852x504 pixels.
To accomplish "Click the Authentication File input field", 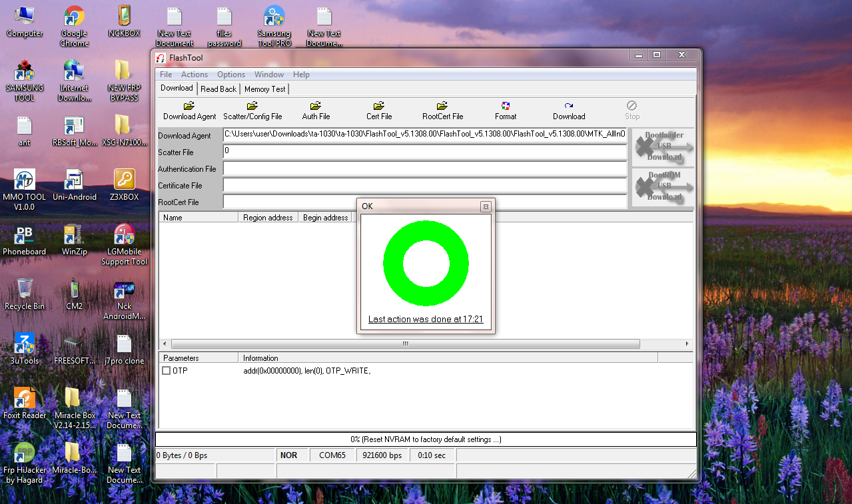I will [424, 168].
